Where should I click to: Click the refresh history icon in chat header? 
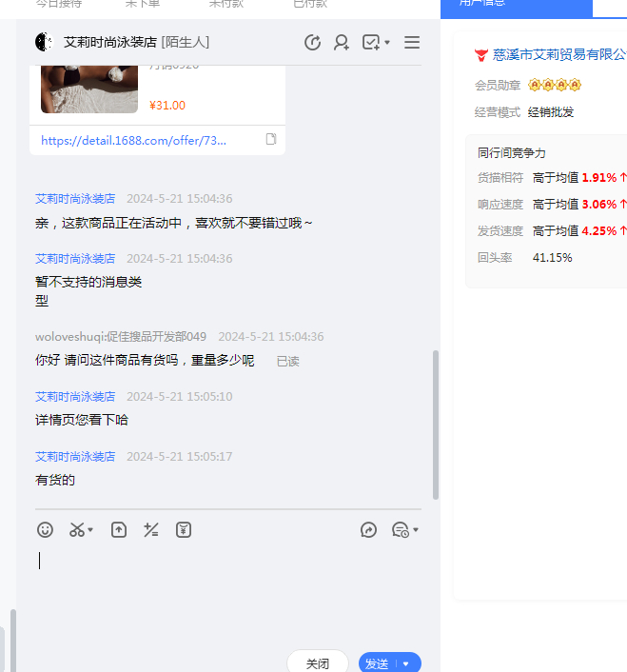pyautogui.click(x=313, y=43)
